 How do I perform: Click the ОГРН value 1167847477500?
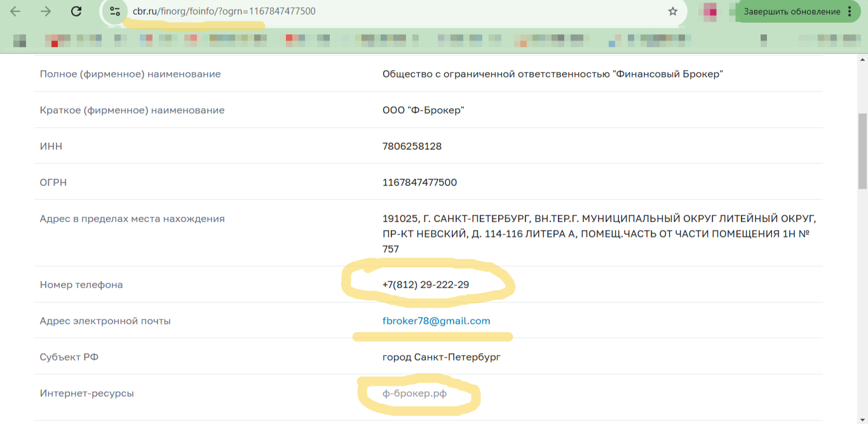click(x=419, y=183)
